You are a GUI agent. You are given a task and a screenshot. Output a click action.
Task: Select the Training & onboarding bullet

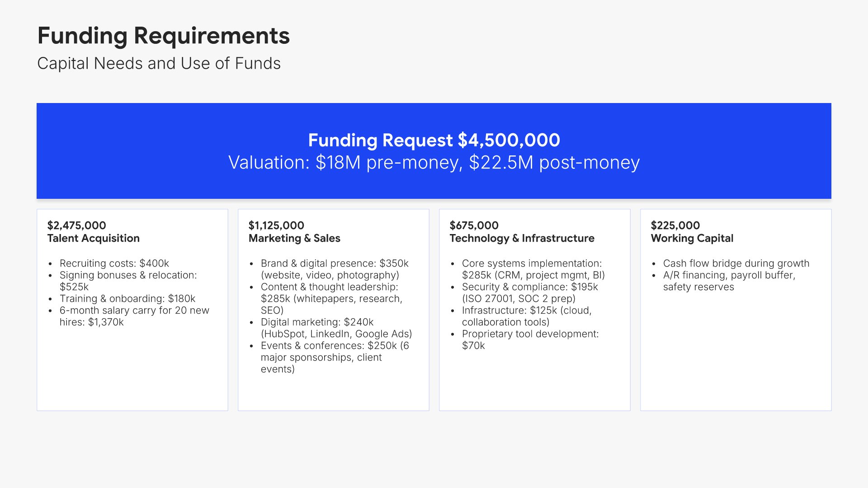127,299
